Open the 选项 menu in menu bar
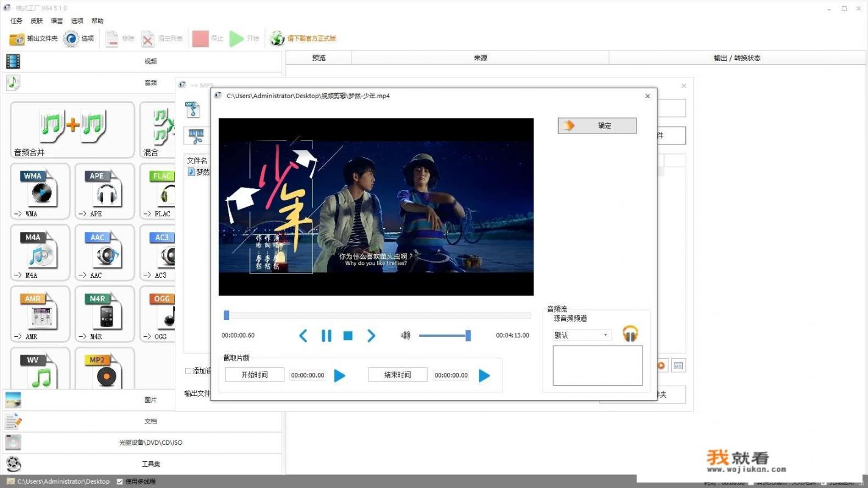The image size is (868, 488). click(77, 21)
